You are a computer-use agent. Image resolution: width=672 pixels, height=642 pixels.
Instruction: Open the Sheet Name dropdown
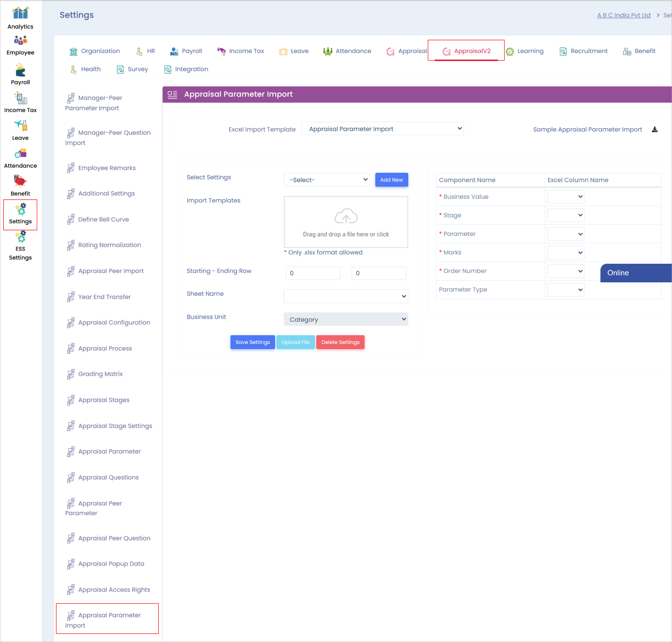click(x=346, y=296)
